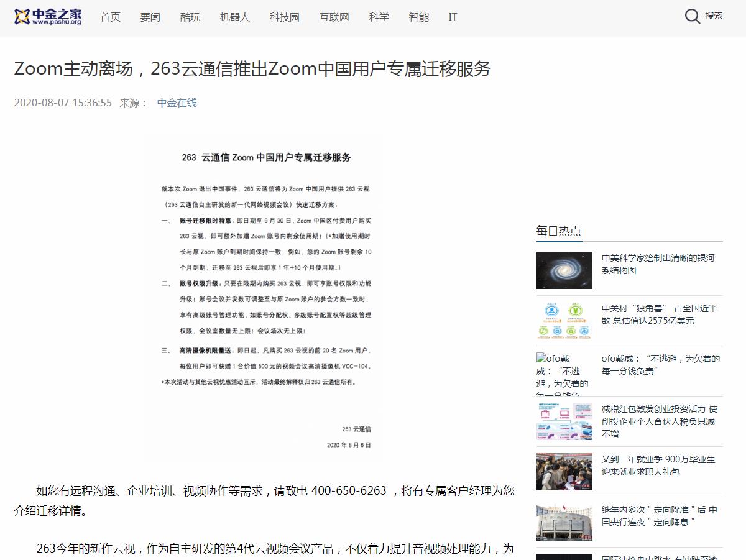The height and width of the screenshot is (560, 746).
Task: Click the 每日热点 heading
Action: pyautogui.click(x=559, y=231)
